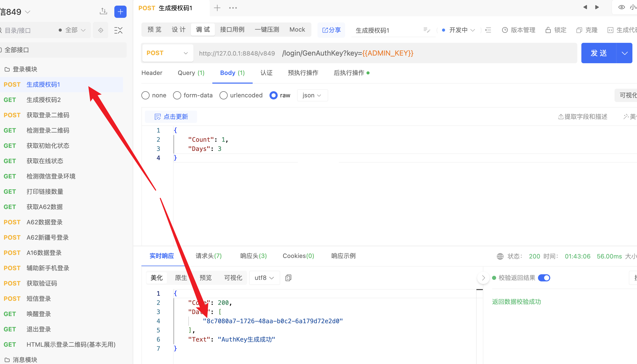Open the POST method dropdown

click(167, 53)
